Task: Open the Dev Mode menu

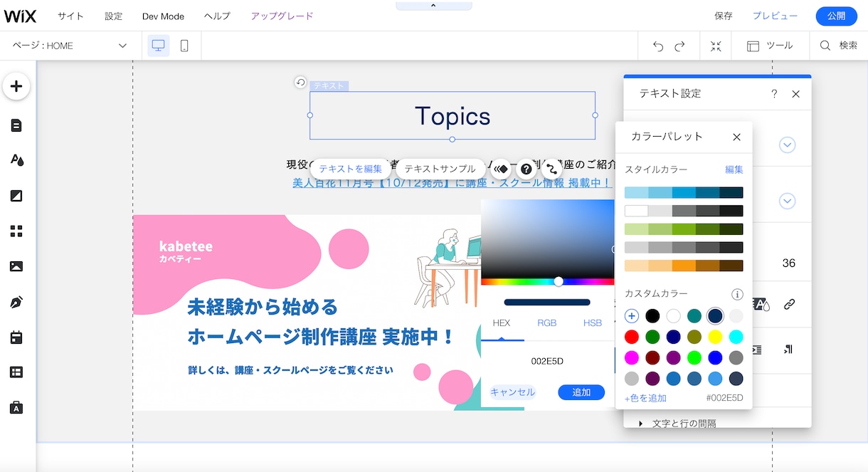Action: (163, 16)
